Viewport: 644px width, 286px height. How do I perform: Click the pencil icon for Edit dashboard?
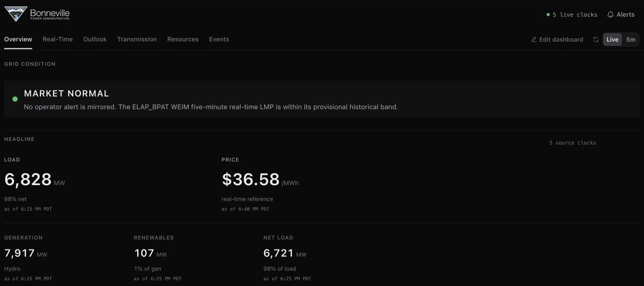pos(534,40)
